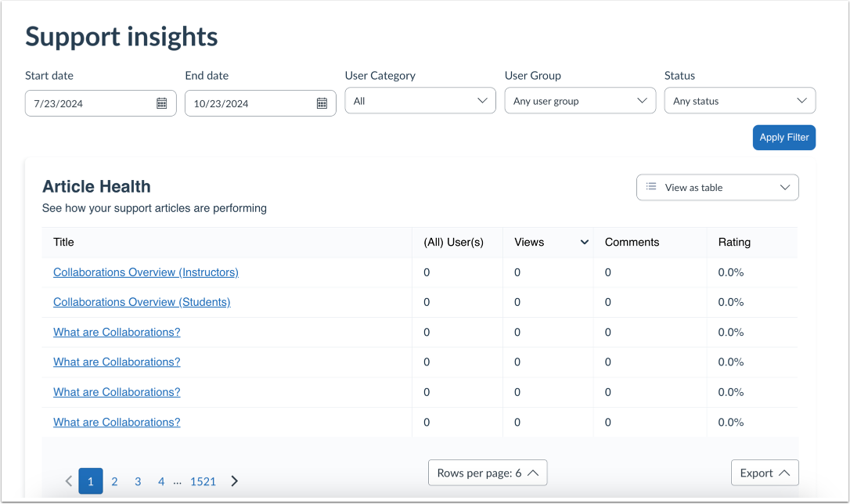Screen dimensions: 850x504
Task: Select page 3 of pagination
Action: tap(138, 481)
